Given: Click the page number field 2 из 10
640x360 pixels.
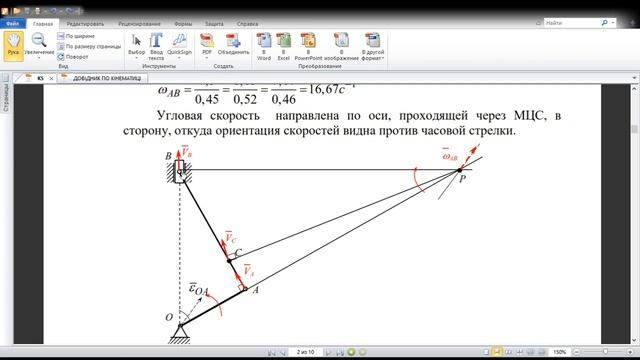Looking at the screenshot, I should tap(305, 352).
